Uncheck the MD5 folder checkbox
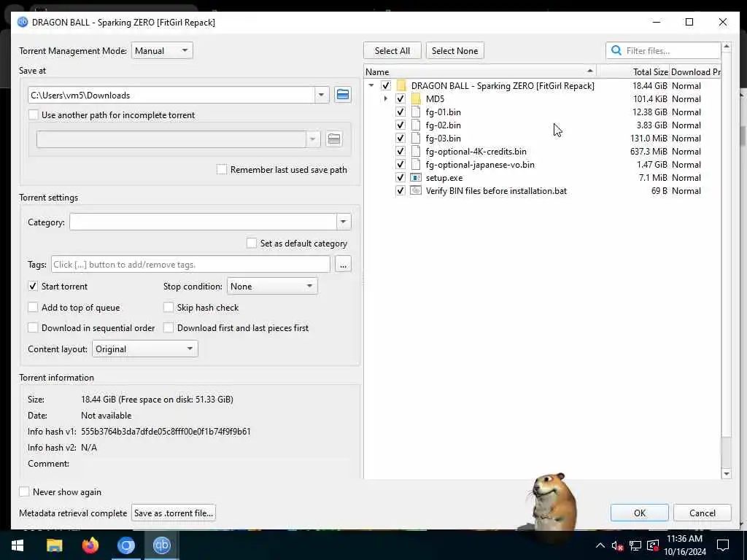The image size is (747, 560). pos(400,99)
